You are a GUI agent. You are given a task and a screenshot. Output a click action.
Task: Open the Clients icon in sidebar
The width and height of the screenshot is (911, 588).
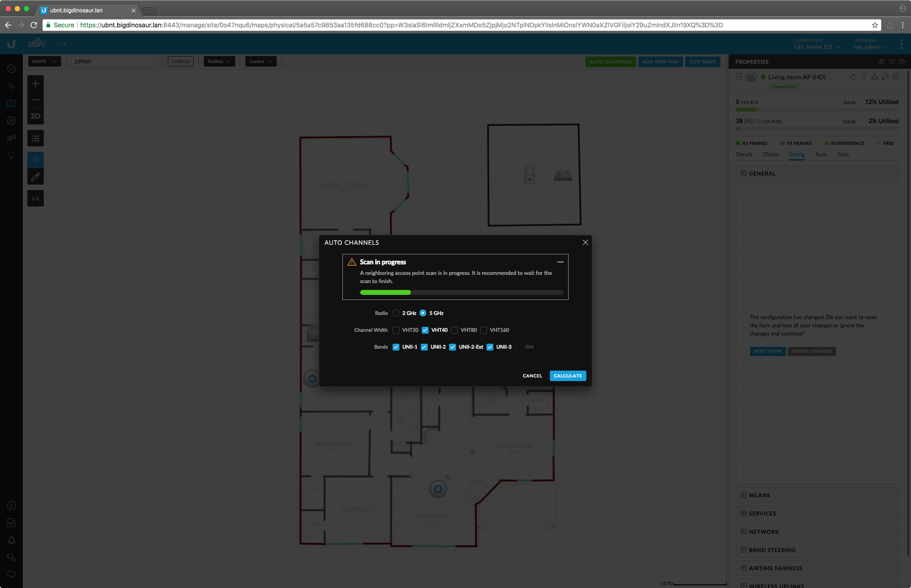11,138
